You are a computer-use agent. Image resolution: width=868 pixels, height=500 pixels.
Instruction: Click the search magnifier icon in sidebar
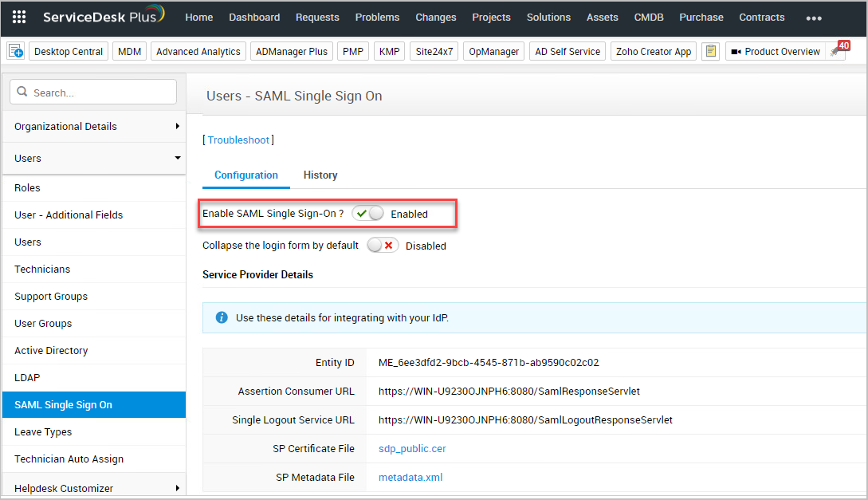22,92
